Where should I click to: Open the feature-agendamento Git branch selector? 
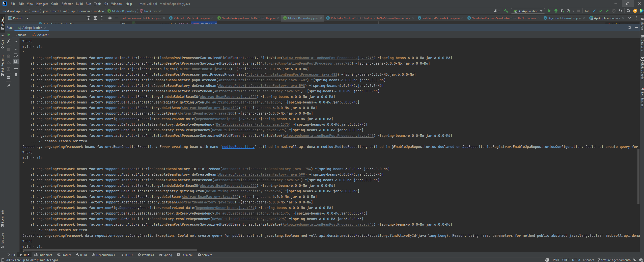tap(614, 260)
